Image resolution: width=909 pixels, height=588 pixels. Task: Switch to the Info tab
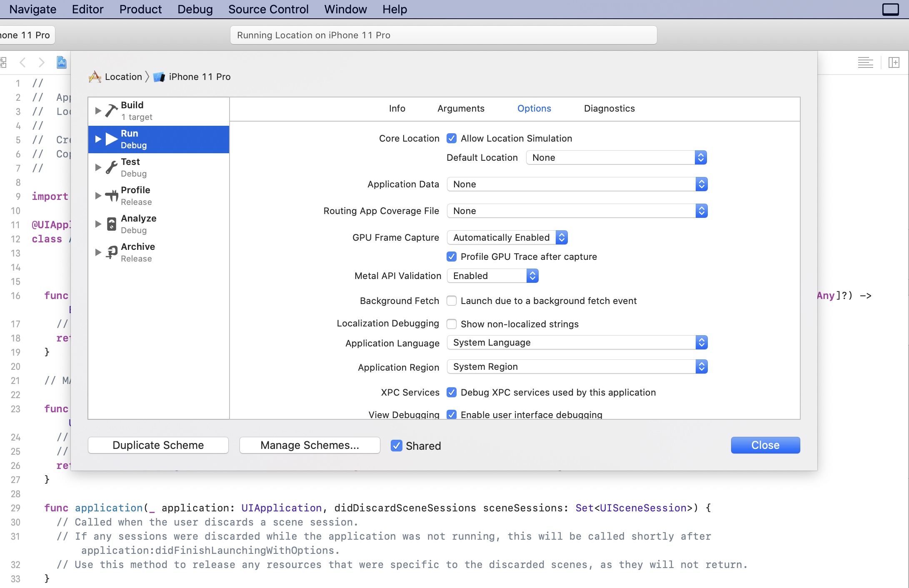[x=397, y=108]
